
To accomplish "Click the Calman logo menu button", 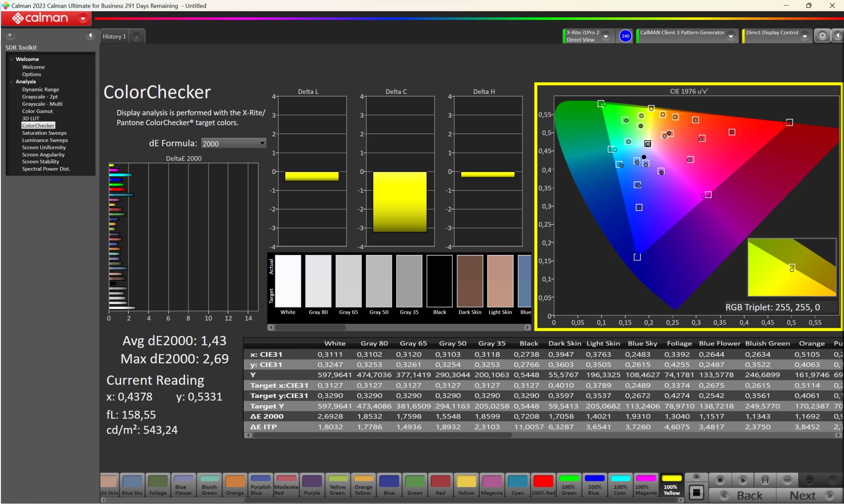I will (46, 18).
